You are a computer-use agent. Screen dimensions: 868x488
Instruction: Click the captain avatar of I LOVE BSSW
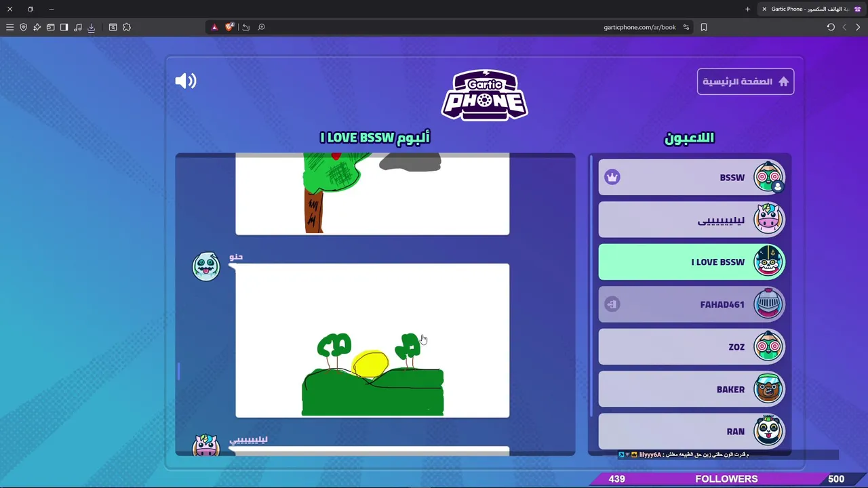768,262
